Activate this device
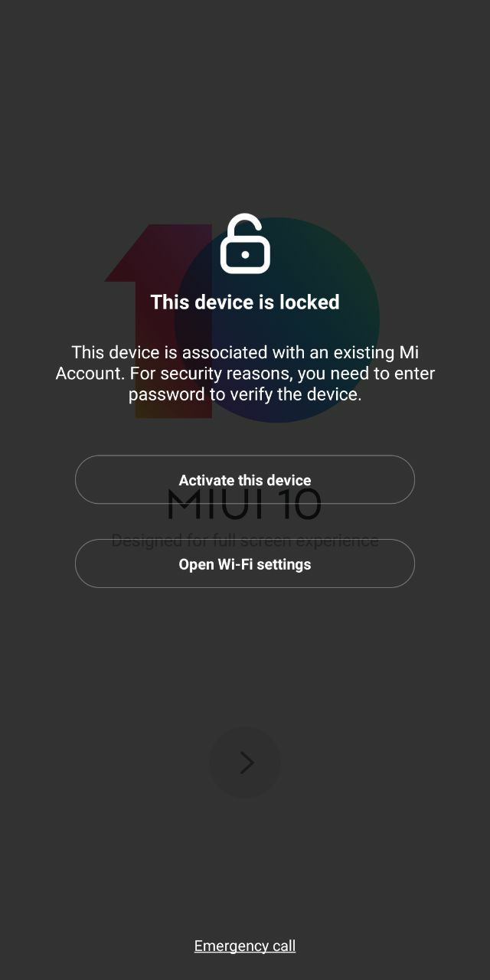 pos(245,480)
